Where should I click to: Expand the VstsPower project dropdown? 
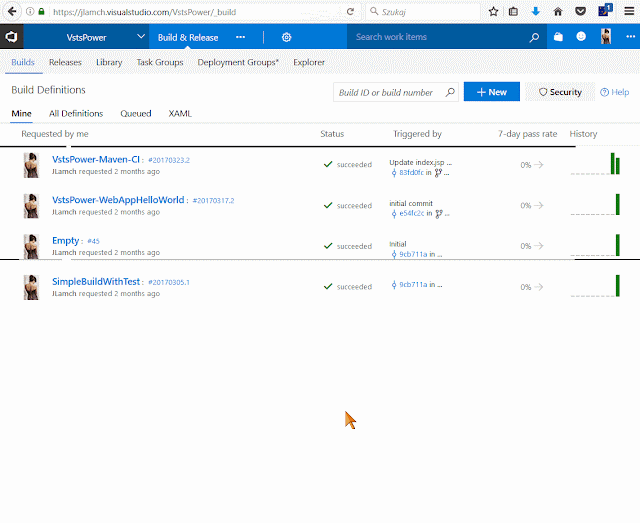(140, 37)
